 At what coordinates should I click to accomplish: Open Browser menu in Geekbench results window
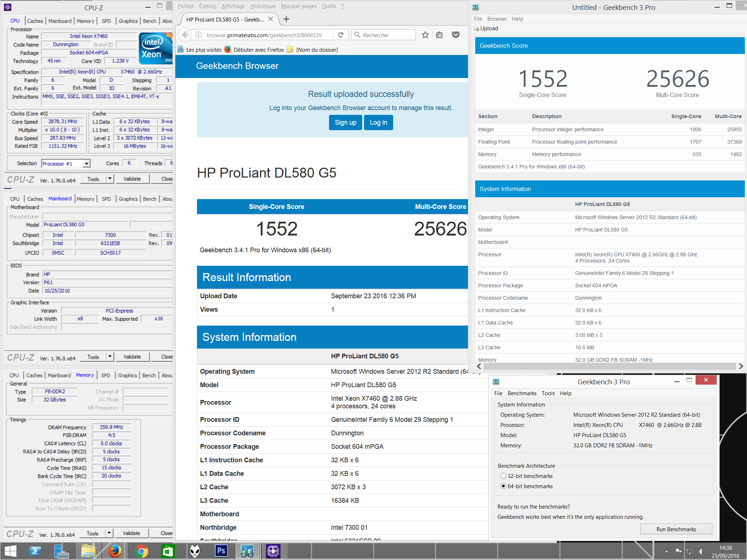point(497,19)
